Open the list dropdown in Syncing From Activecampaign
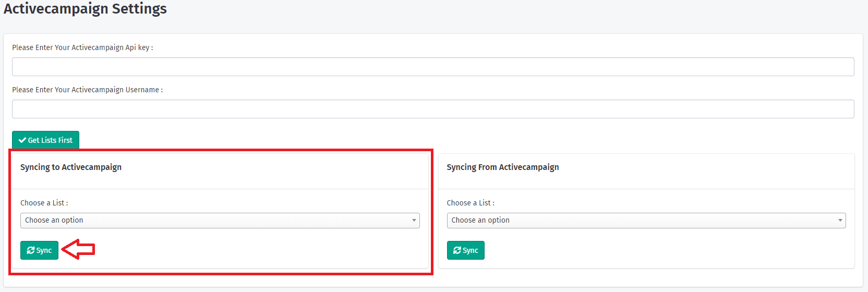The image size is (868, 292). click(x=646, y=221)
